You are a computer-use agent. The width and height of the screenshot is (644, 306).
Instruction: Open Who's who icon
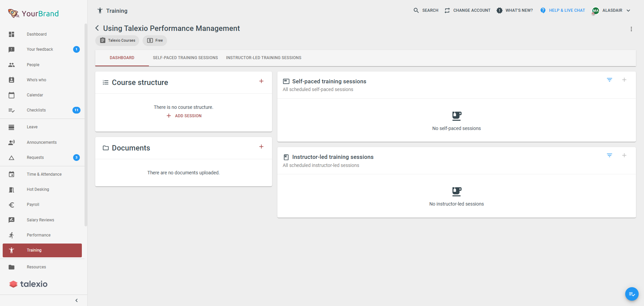pyautogui.click(x=11, y=80)
